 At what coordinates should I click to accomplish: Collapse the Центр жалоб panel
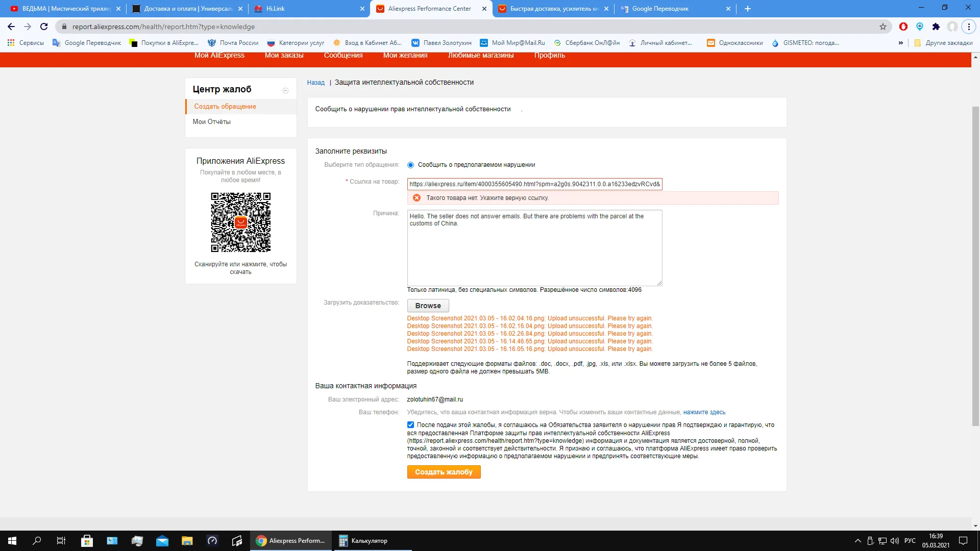[x=285, y=90]
